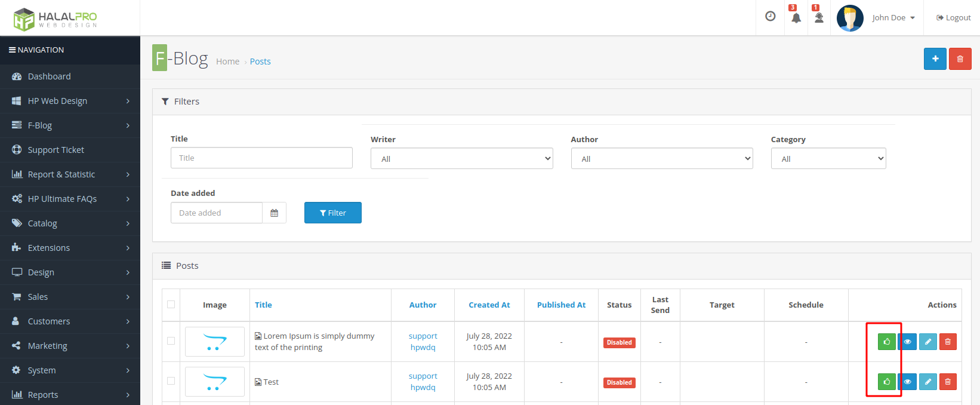Toggle the select-all checkbox in table header
980x405 pixels.
(x=171, y=305)
